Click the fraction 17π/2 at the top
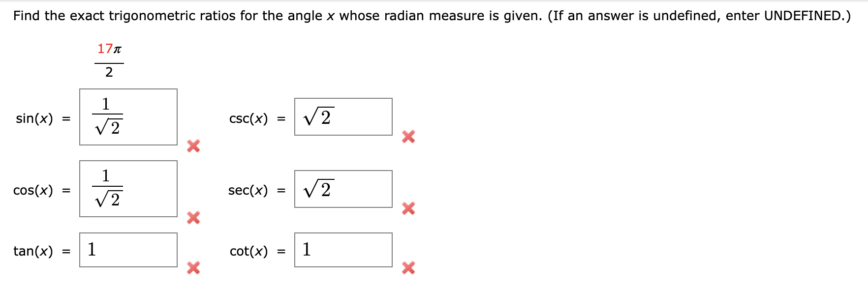Screen dimensions: 868x288 pos(109,60)
